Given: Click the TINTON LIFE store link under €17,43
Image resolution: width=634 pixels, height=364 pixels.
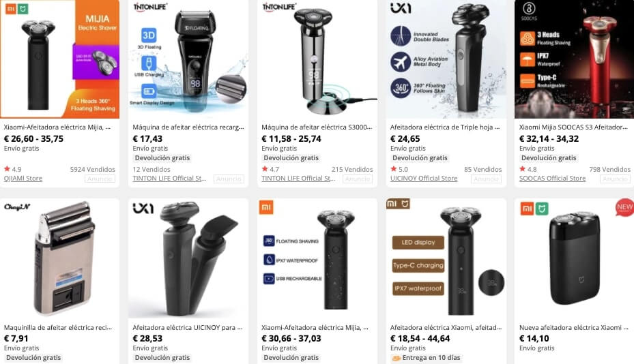Looking at the screenshot, I should pyautogui.click(x=169, y=178).
